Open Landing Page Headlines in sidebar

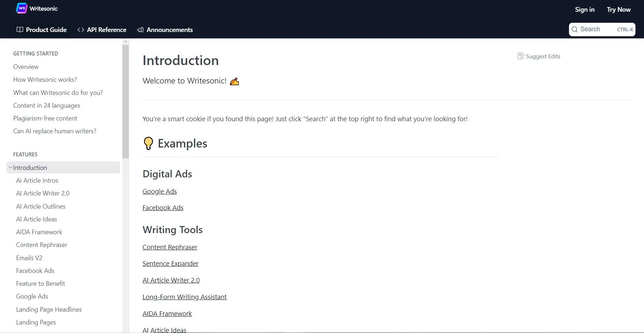point(49,310)
